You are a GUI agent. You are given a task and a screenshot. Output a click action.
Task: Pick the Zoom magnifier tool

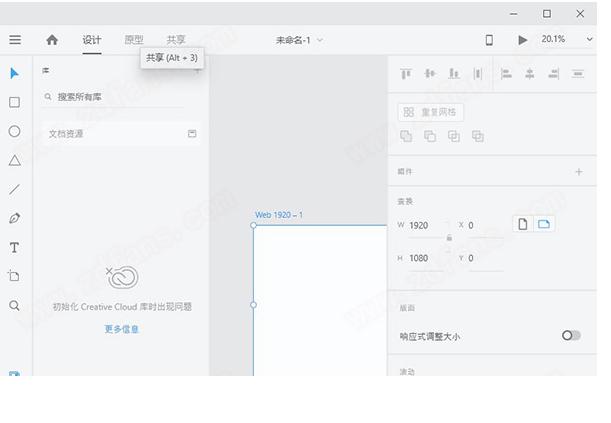tap(14, 305)
